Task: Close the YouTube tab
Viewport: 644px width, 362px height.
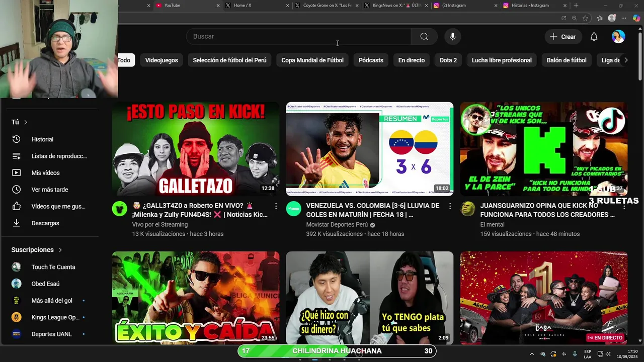Action: click(x=218, y=6)
